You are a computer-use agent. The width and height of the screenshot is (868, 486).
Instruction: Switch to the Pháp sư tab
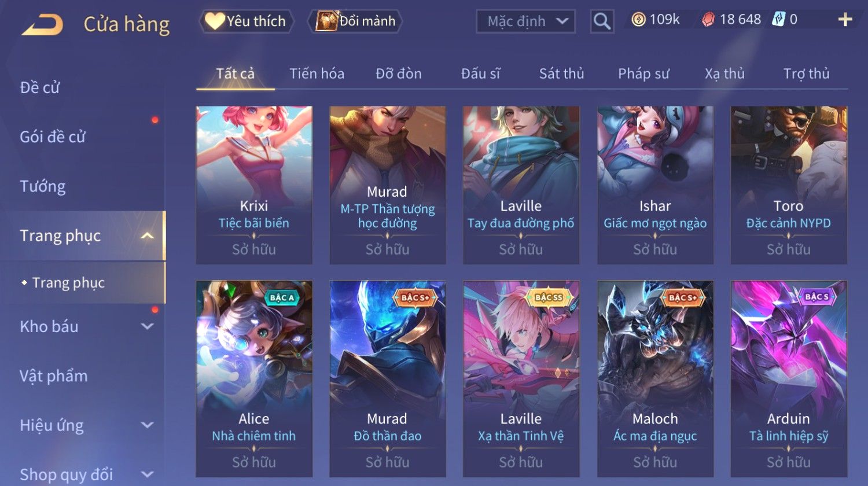tap(643, 73)
